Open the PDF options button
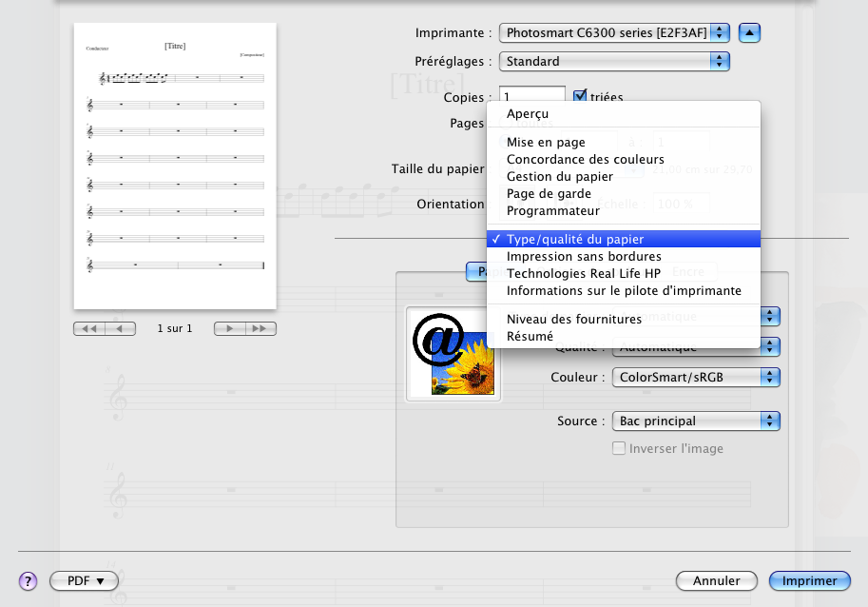Screen dimensions: 868x607 point(84,580)
